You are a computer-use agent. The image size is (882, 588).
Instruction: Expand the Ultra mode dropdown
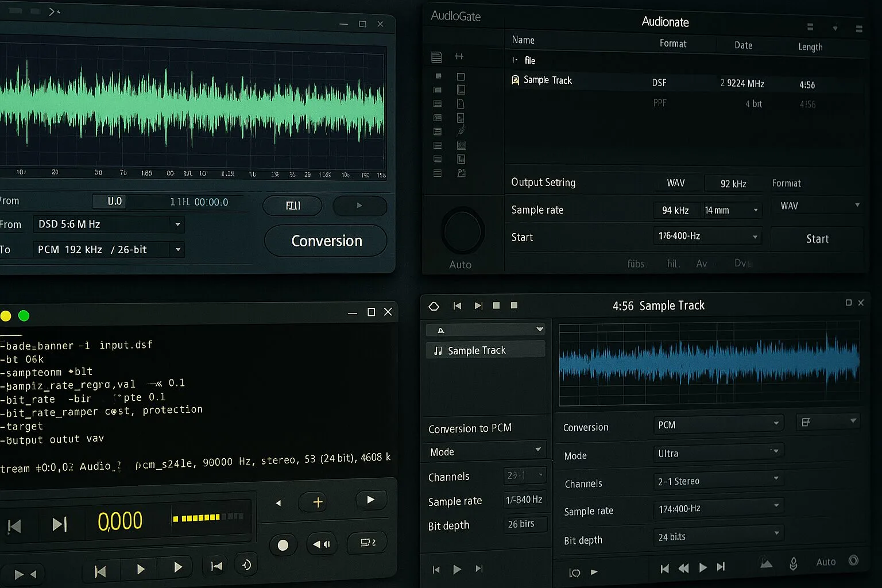click(718, 453)
